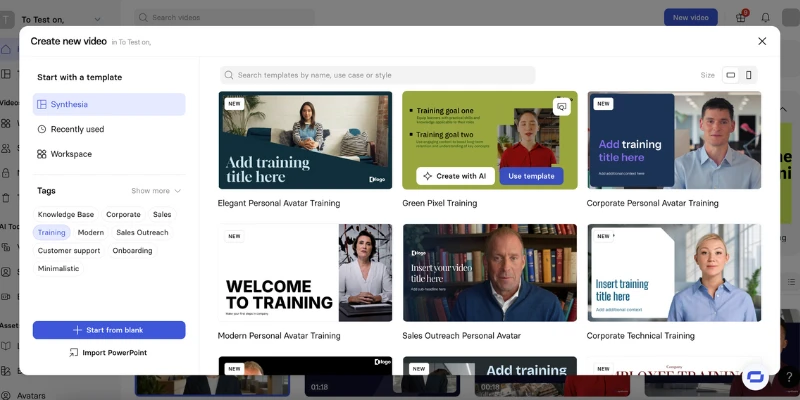Click sparkle icon in Create with AI
This screenshot has width=800, height=400.
pos(428,176)
